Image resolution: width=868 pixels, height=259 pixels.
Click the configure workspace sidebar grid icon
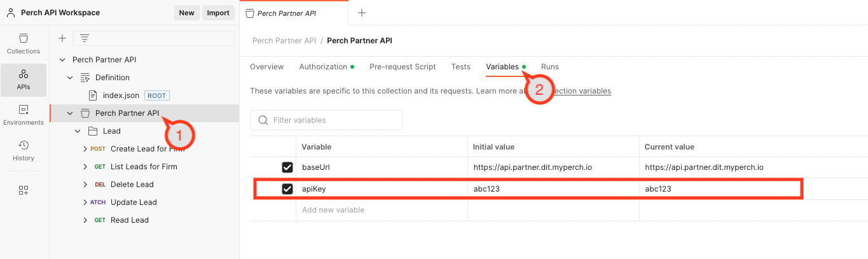(x=24, y=190)
